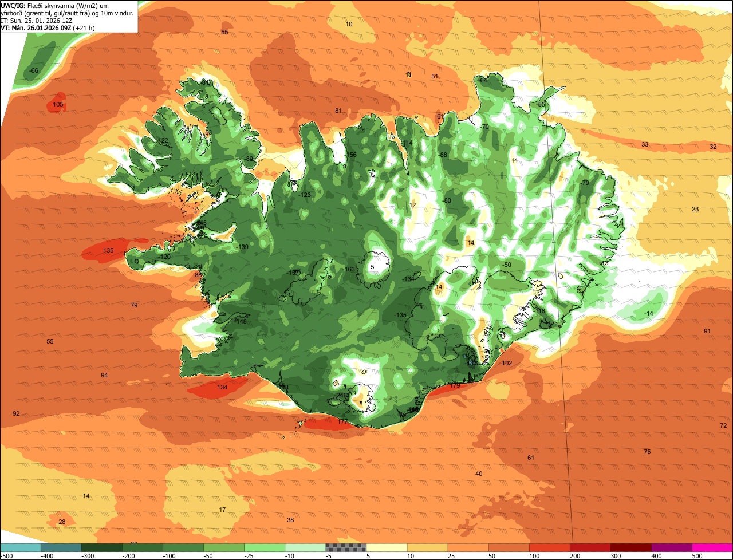The width and height of the screenshot is (733, 560).
Task: Select the legend color between -25 and -10
Action: (265, 547)
